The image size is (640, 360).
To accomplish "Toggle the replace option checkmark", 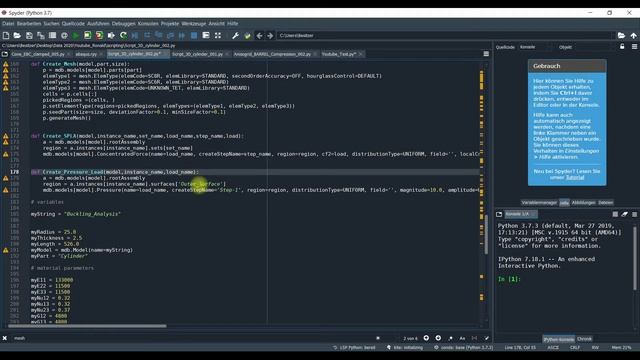I will point(487,338).
